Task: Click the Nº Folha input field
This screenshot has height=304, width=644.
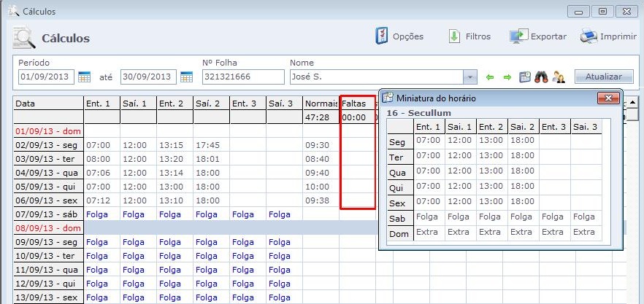Action: click(242, 77)
